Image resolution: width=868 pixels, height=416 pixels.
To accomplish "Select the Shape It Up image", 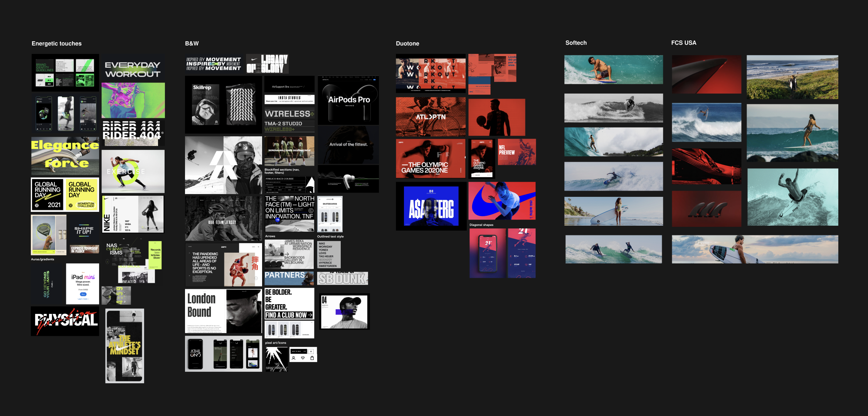I will (x=84, y=229).
